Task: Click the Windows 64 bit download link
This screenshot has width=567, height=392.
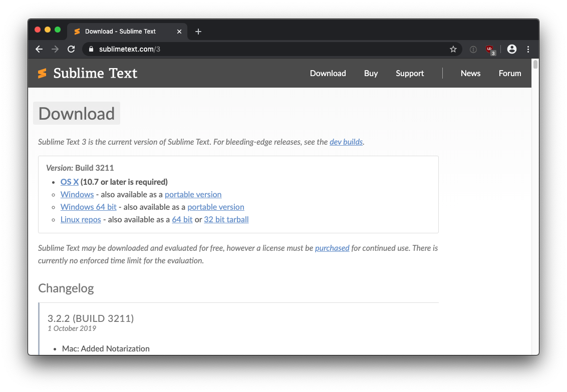Action: (88, 207)
